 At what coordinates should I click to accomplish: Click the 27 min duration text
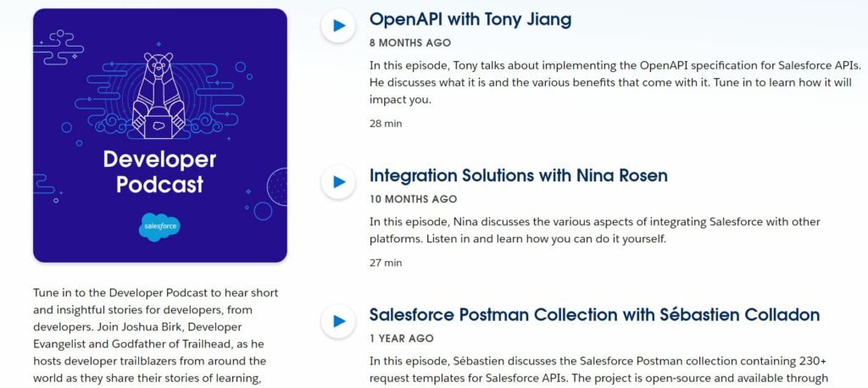[x=386, y=263]
